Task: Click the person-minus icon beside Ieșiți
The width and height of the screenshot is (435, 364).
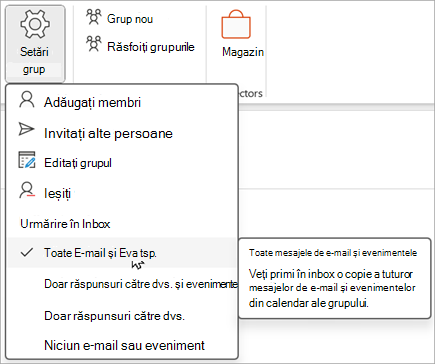Action: coord(27,190)
